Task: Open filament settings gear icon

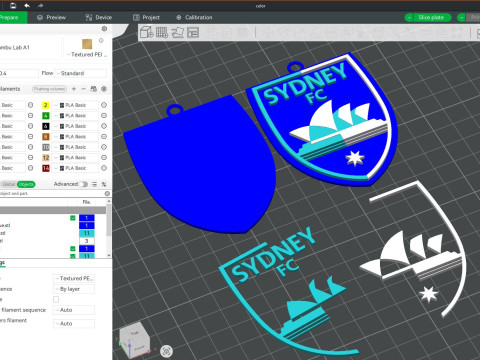Action: click(x=104, y=89)
